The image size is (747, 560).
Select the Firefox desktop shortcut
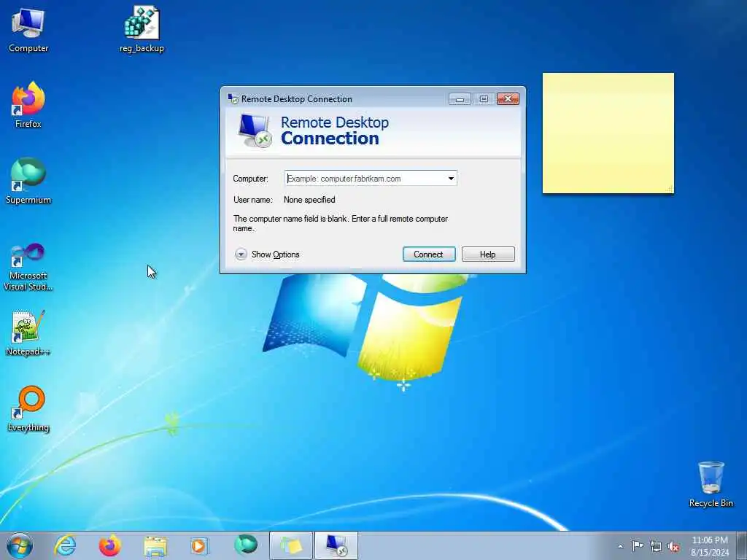point(28,105)
